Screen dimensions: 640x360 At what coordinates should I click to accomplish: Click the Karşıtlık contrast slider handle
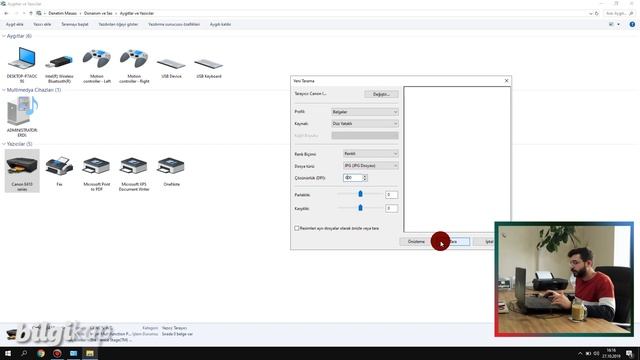[x=360, y=208]
